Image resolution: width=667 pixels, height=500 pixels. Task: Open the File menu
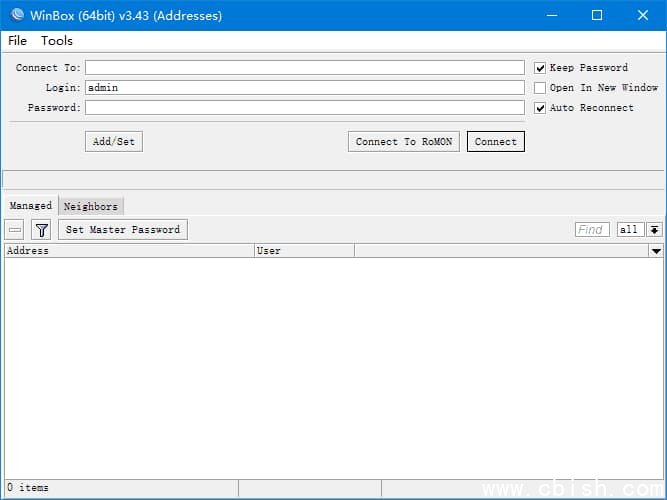[18, 41]
